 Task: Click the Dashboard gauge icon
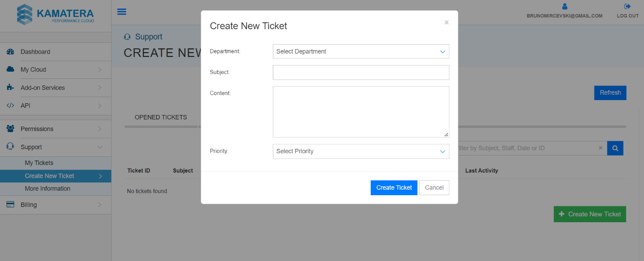10,52
